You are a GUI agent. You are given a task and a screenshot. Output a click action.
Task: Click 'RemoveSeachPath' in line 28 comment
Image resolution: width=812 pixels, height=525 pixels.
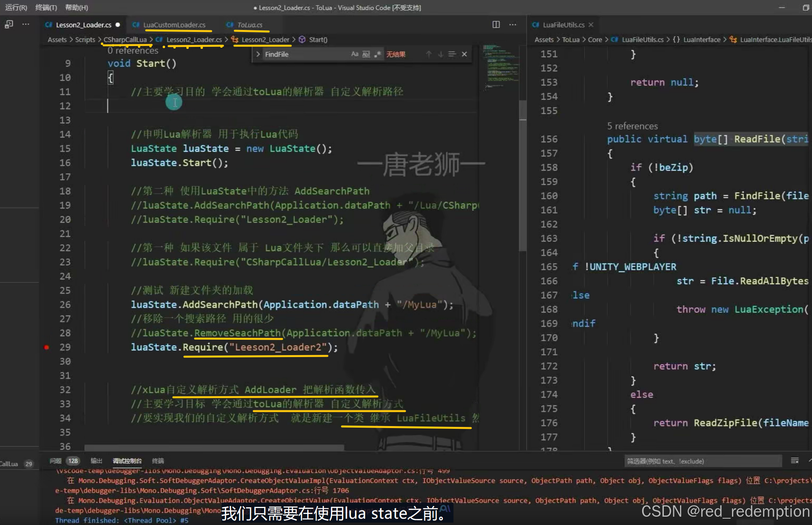coord(238,333)
